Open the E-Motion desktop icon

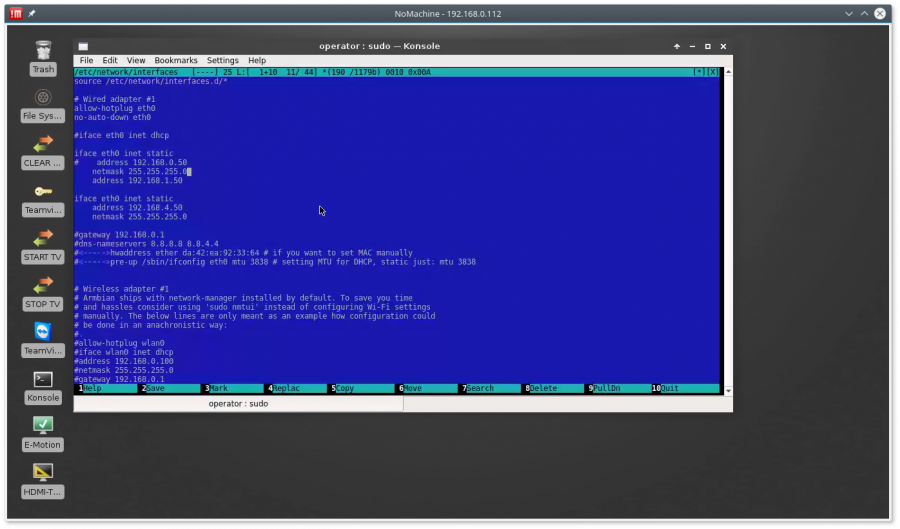tap(43, 425)
